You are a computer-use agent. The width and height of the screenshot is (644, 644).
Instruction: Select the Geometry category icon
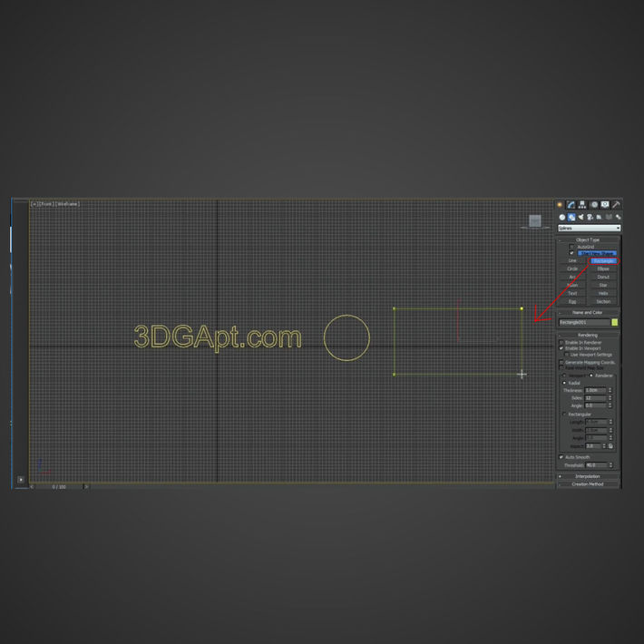tap(562, 217)
